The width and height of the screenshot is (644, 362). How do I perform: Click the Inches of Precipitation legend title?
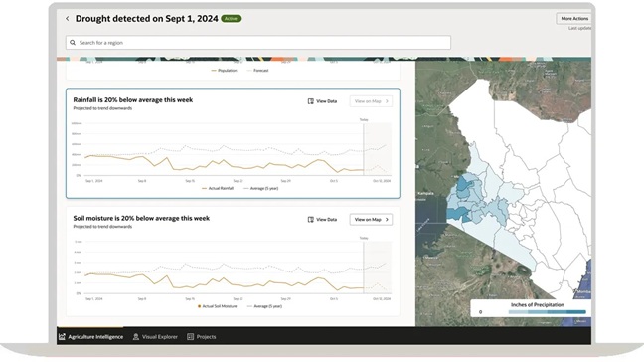pos(538,305)
